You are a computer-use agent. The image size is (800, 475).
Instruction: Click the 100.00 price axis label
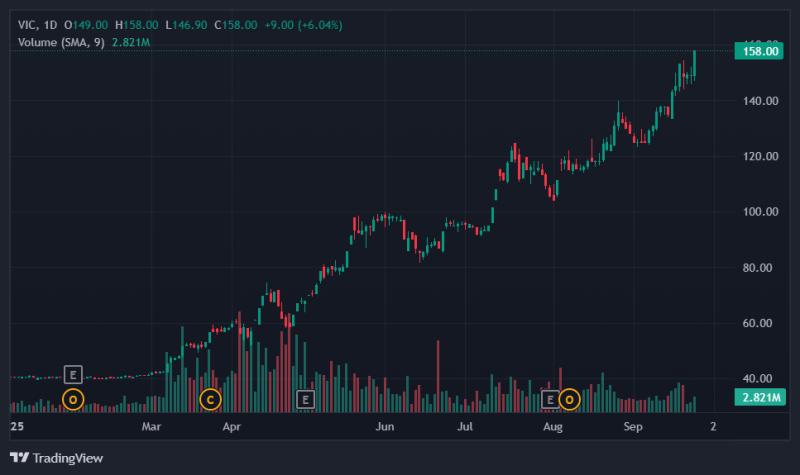point(760,212)
